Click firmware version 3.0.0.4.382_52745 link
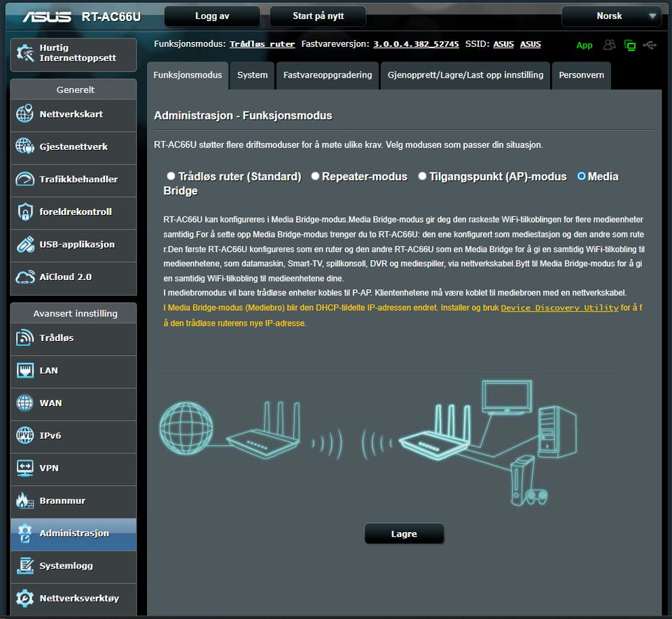This screenshot has height=619, width=672. pyautogui.click(x=416, y=44)
